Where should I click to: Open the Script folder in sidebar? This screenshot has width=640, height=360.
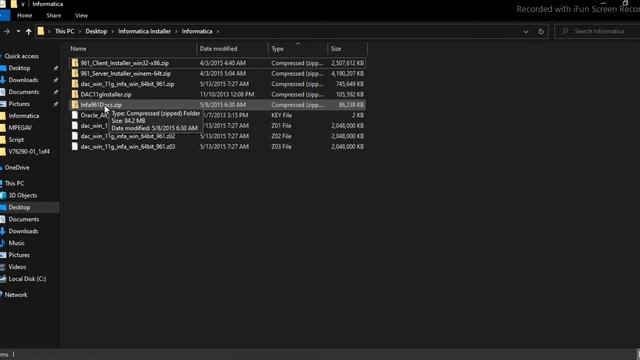coord(16,140)
